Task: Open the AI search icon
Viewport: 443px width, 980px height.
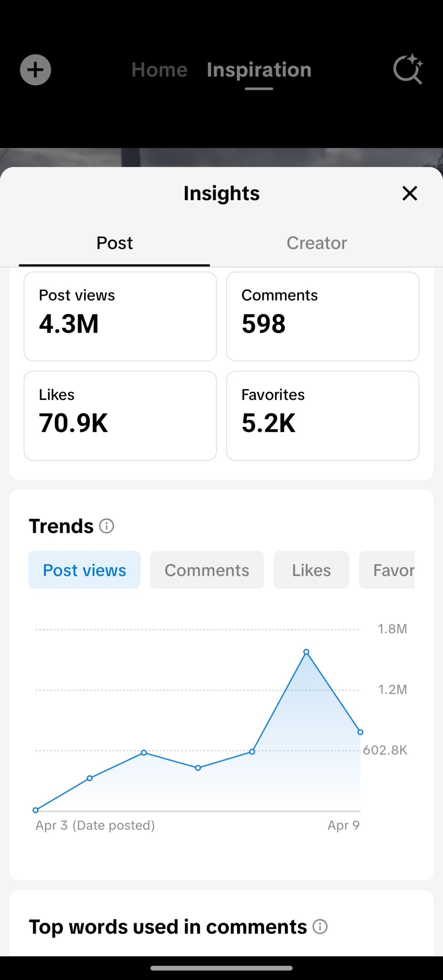Action: (x=408, y=69)
